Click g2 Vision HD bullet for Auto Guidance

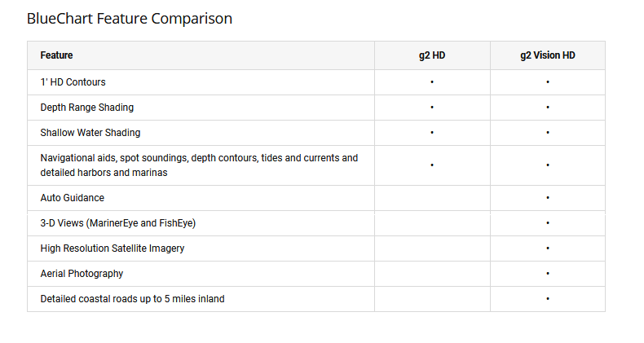[548, 198]
